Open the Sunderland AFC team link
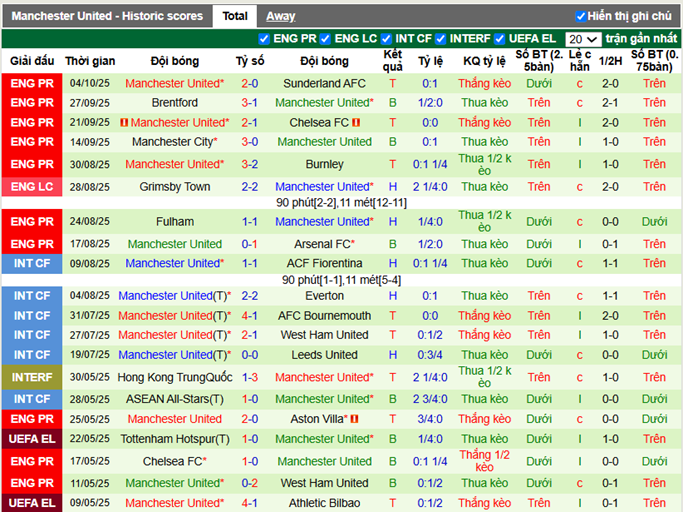This screenshot has width=683, height=512. point(324,84)
